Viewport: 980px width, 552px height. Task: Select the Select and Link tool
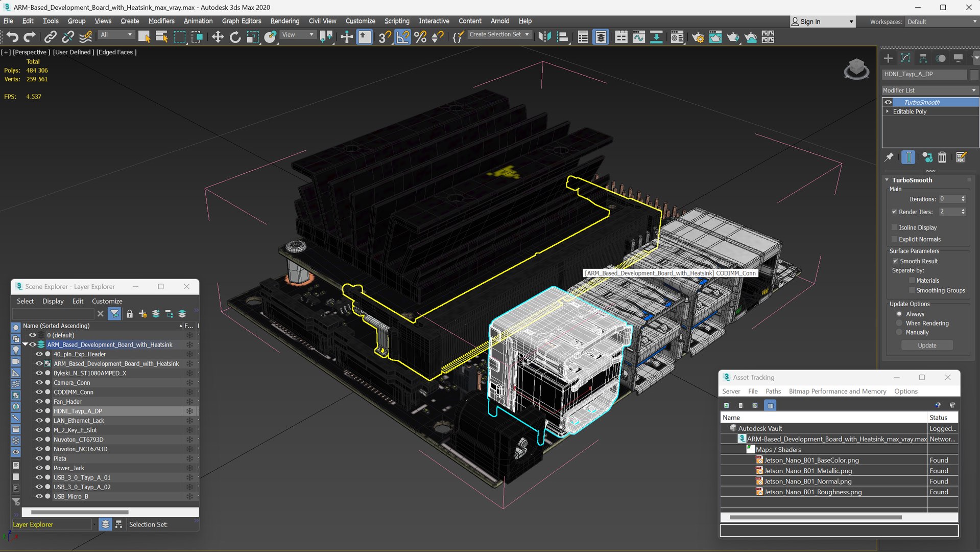50,37
